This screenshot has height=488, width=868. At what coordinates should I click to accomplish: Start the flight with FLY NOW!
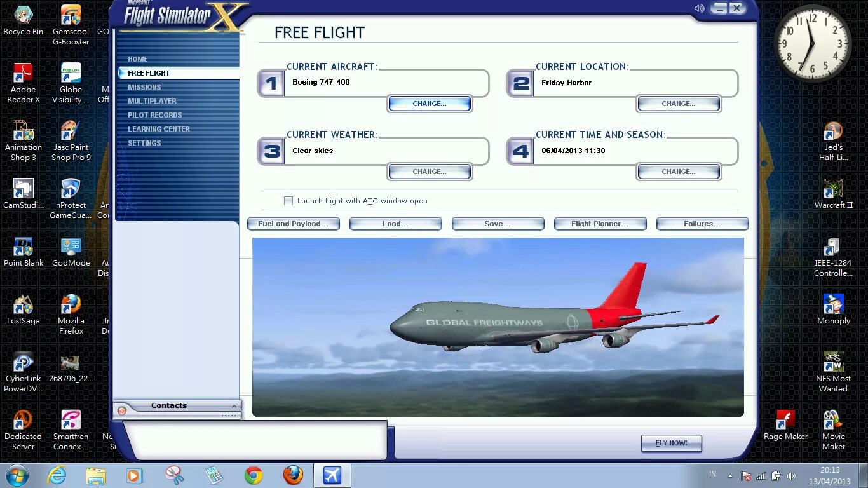[671, 443]
